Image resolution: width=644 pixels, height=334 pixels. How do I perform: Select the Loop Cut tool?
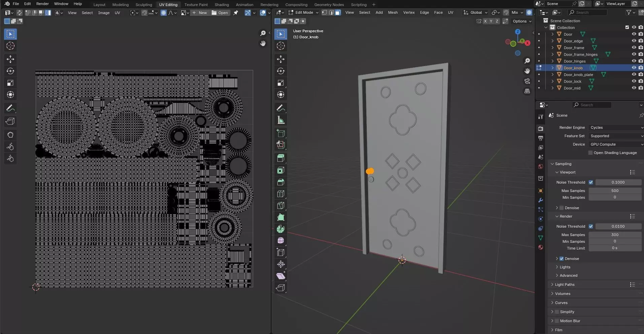tap(281, 194)
